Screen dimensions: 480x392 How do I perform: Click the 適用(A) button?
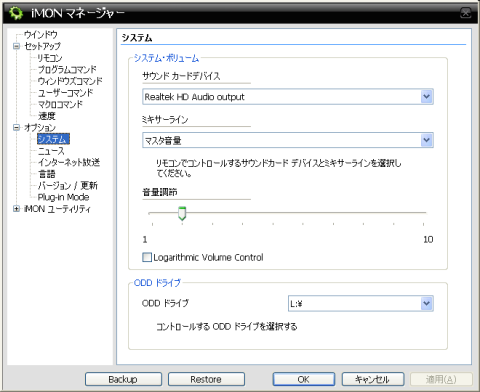tap(441, 379)
